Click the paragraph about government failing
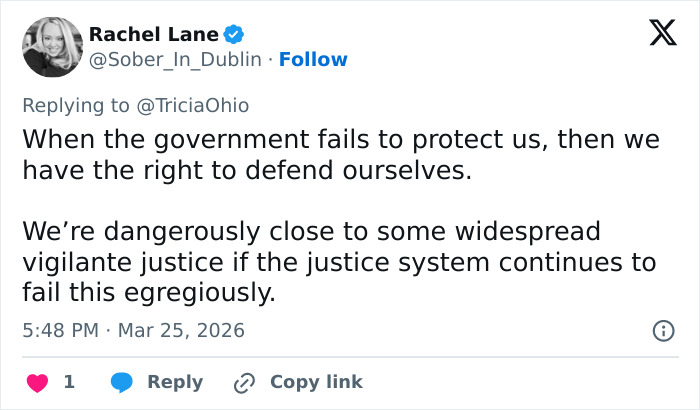This screenshot has height=410, width=700. (340, 154)
